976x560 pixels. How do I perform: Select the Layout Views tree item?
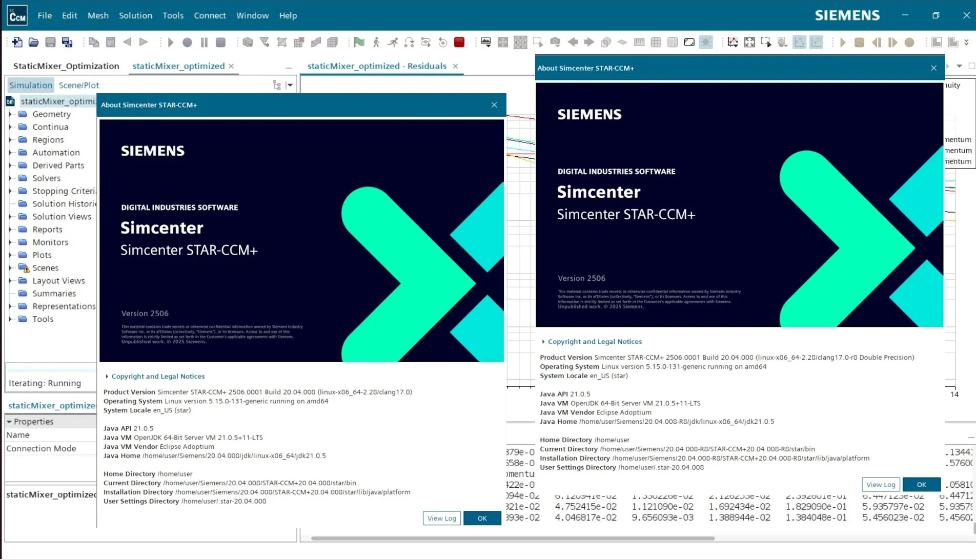pyautogui.click(x=58, y=280)
